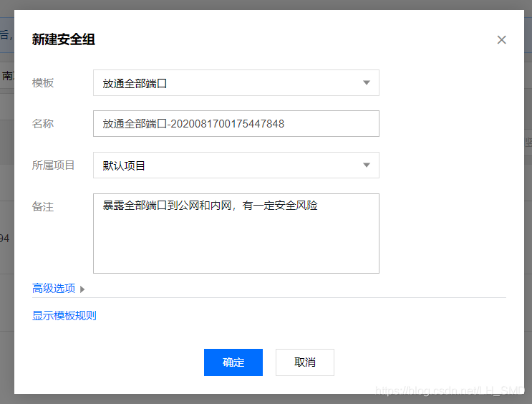Click the 显示模板规则 link
Screen dimensions: 532x404
pos(64,316)
